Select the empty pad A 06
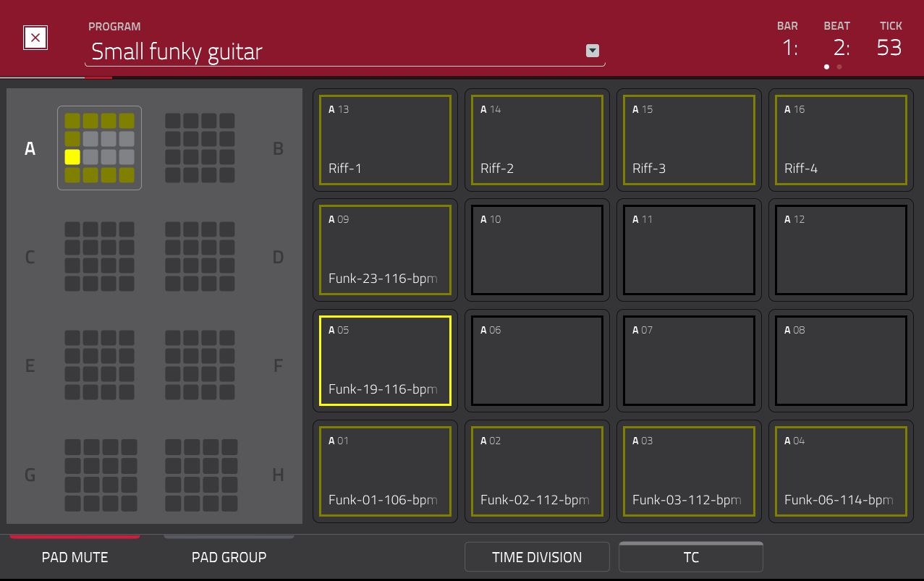This screenshot has height=581, width=924. [x=537, y=360]
